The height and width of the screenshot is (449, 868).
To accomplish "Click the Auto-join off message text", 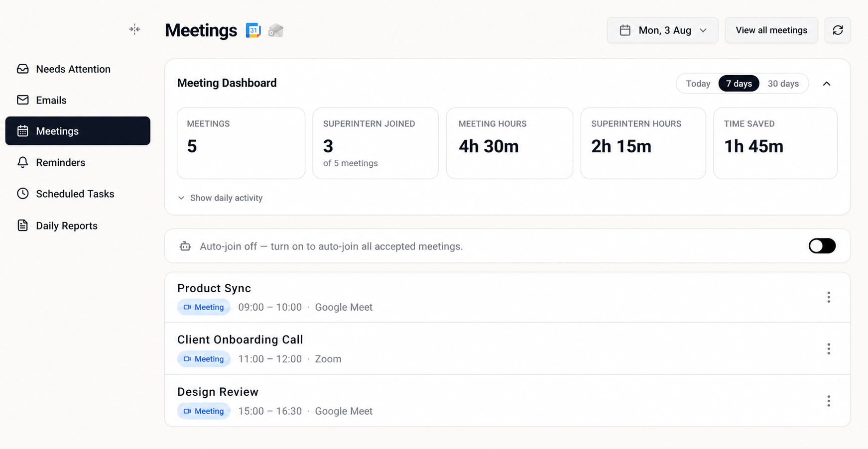I will coord(331,246).
